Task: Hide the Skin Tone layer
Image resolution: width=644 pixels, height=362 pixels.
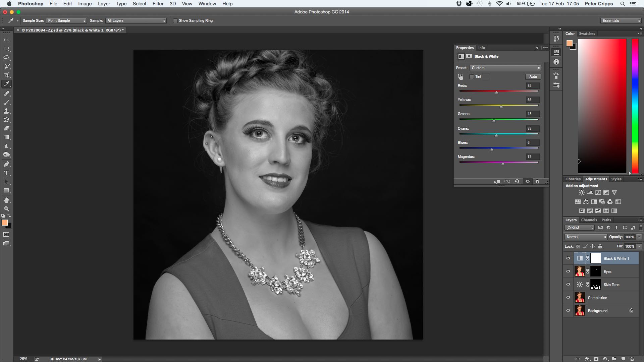Action: (568, 285)
